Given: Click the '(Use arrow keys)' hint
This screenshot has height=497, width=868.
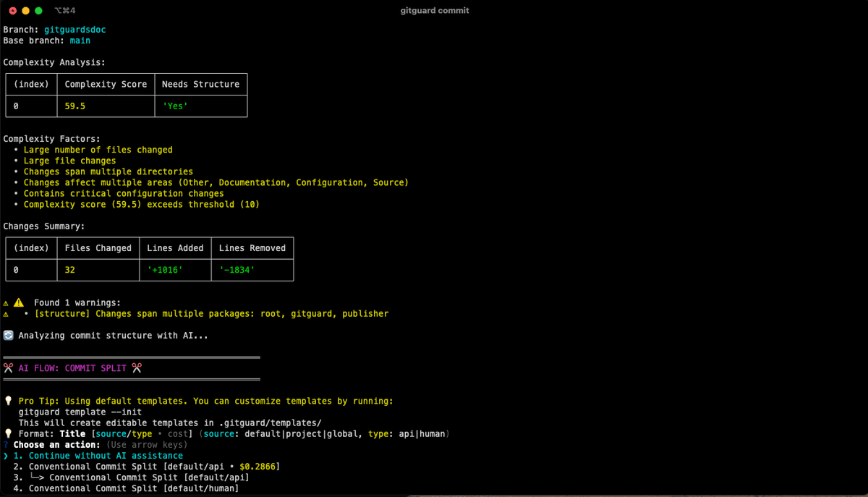Looking at the screenshot, I should click(x=147, y=445).
